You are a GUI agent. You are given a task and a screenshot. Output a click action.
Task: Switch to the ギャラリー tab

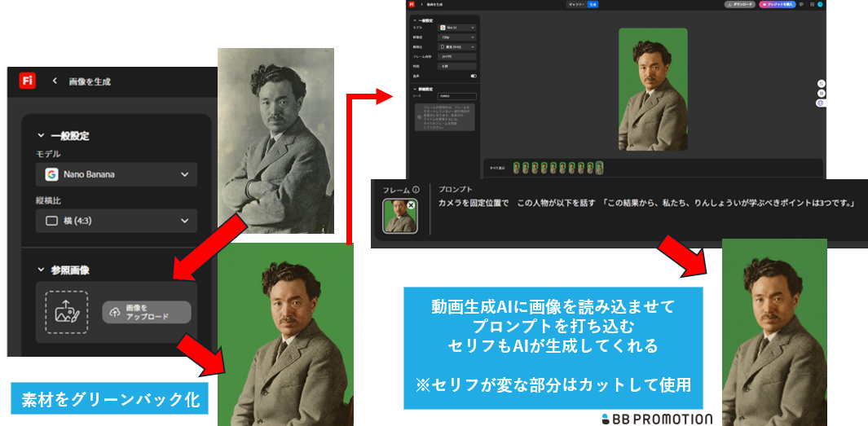click(578, 4)
